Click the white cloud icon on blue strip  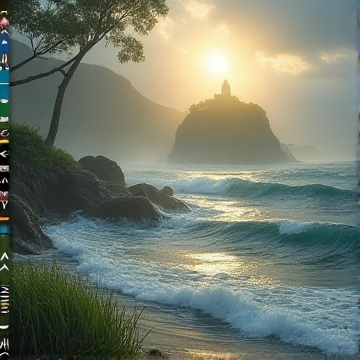coord(5,42)
